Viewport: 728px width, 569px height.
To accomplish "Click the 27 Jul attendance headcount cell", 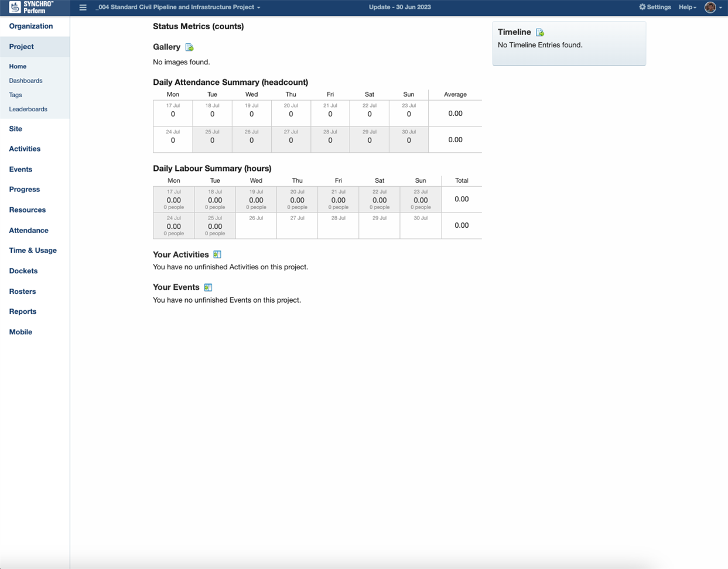I will (291, 139).
